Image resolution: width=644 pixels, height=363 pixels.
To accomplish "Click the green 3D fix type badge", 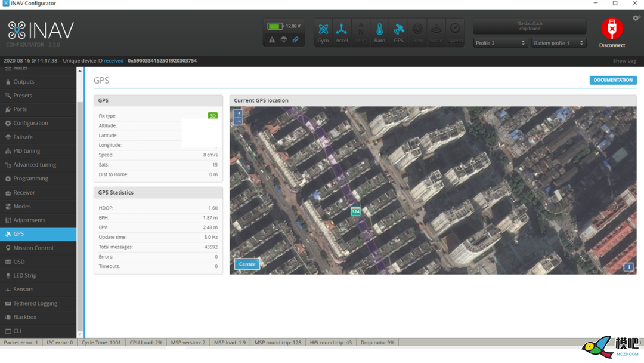I will click(x=213, y=116).
